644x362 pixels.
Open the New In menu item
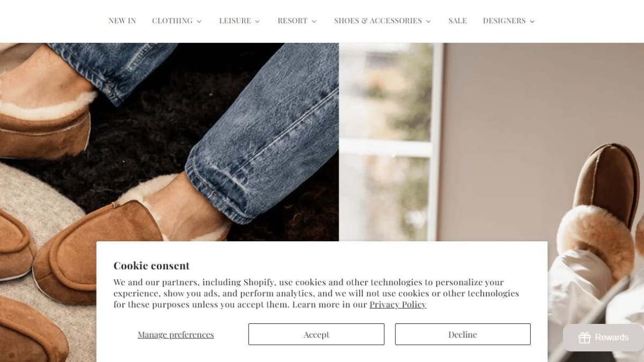[x=122, y=21]
